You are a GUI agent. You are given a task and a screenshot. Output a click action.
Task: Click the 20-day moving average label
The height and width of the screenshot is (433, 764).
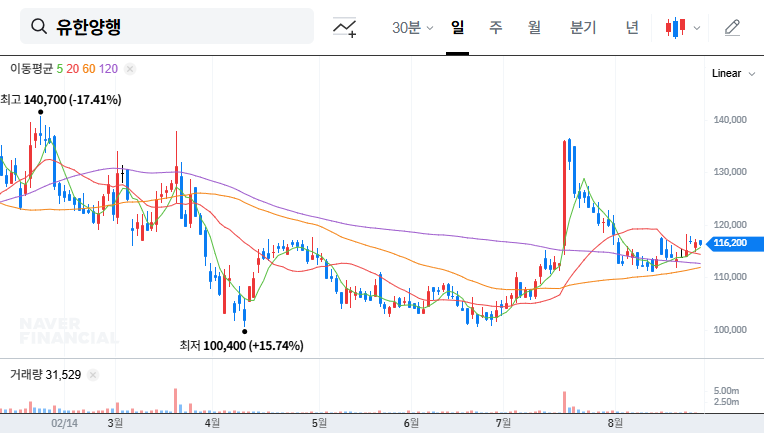click(x=73, y=69)
